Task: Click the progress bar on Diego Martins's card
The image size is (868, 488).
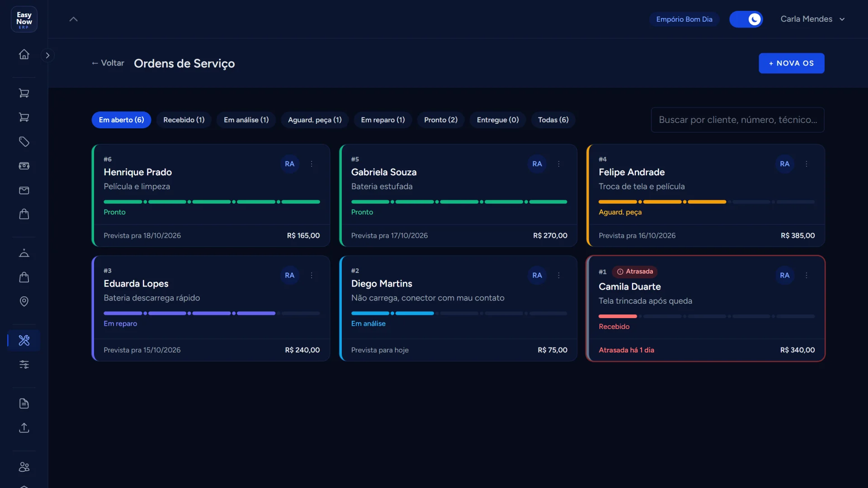Action: 459,313
